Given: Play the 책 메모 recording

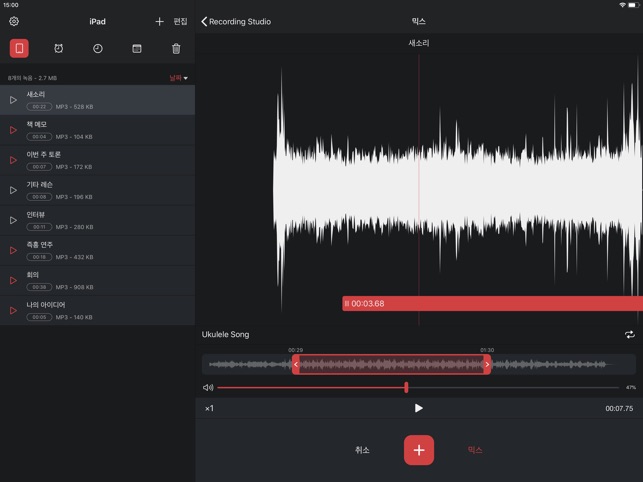Looking at the screenshot, I should [x=13, y=130].
